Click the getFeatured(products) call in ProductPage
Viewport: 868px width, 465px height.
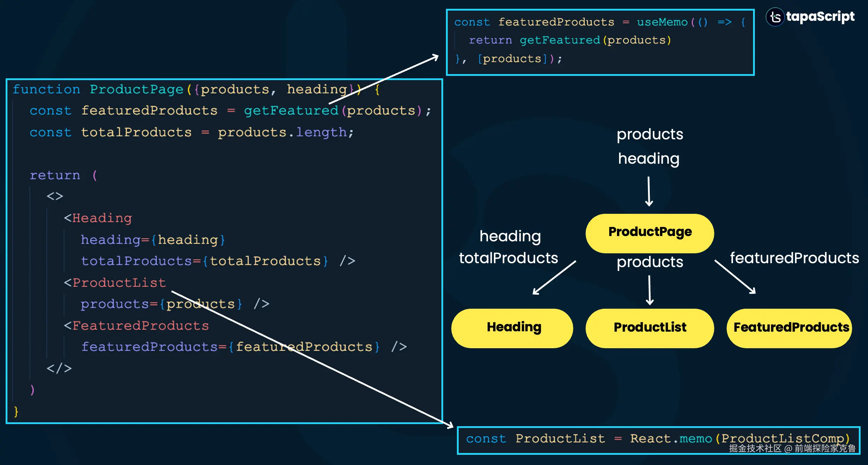coord(333,111)
